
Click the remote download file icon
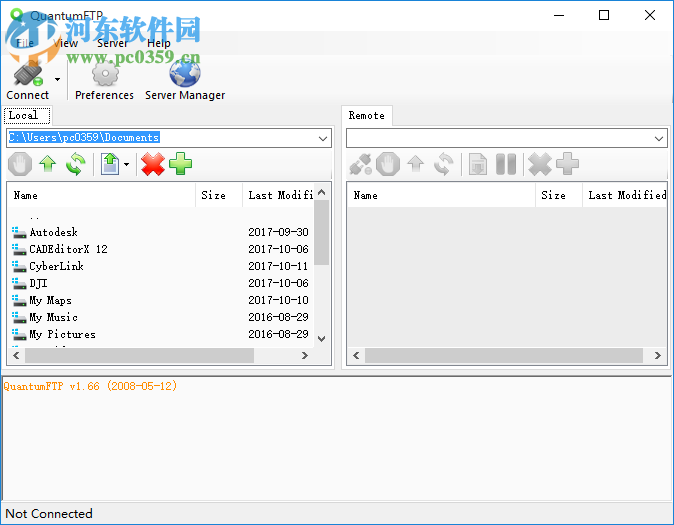[478, 164]
